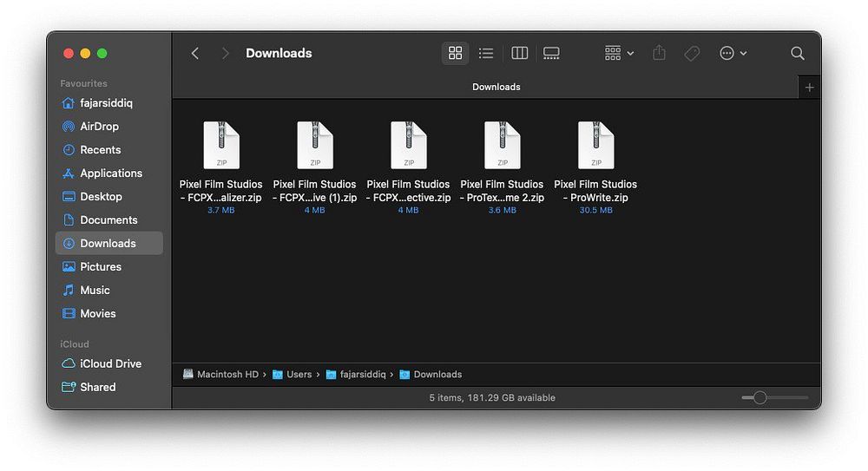This screenshot has width=868, height=471.
Task: Open Movies in sidebar
Action: 109,313
